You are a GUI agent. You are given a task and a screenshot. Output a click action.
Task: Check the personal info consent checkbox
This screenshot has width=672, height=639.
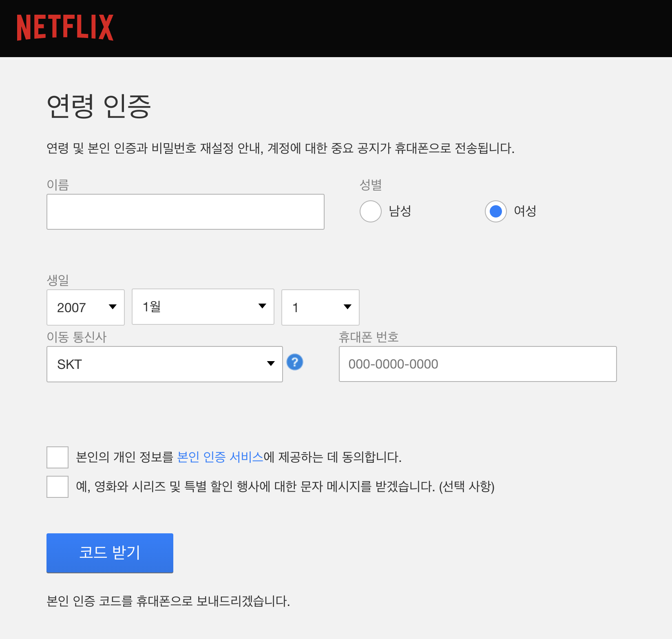tap(57, 457)
